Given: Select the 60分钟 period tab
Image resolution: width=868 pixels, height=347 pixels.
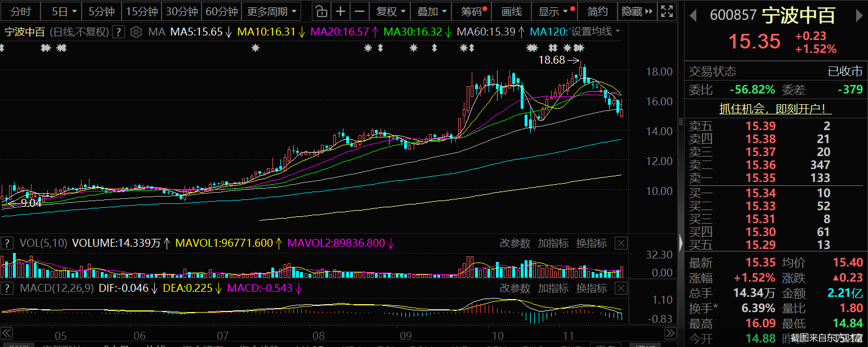Looking at the screenshot, I should (x=222, y=11).
